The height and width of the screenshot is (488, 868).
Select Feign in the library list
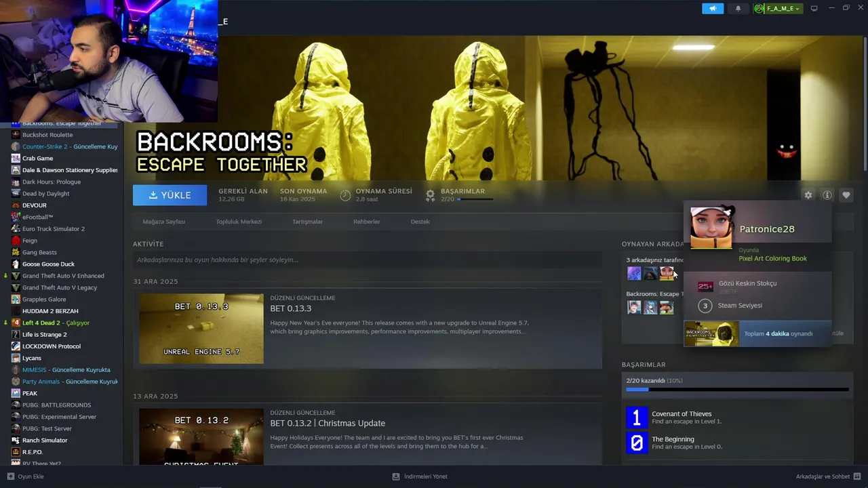click(30, 241)
